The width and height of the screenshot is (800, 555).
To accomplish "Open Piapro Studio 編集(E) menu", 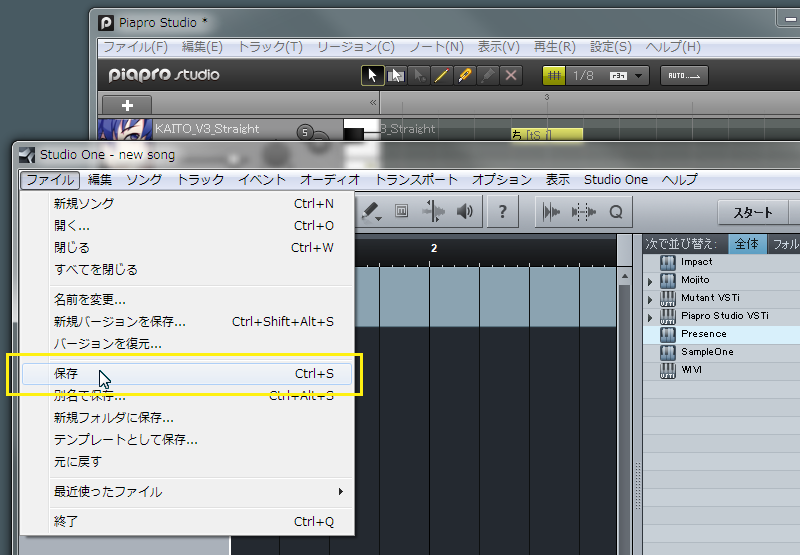I will [202, 47].
